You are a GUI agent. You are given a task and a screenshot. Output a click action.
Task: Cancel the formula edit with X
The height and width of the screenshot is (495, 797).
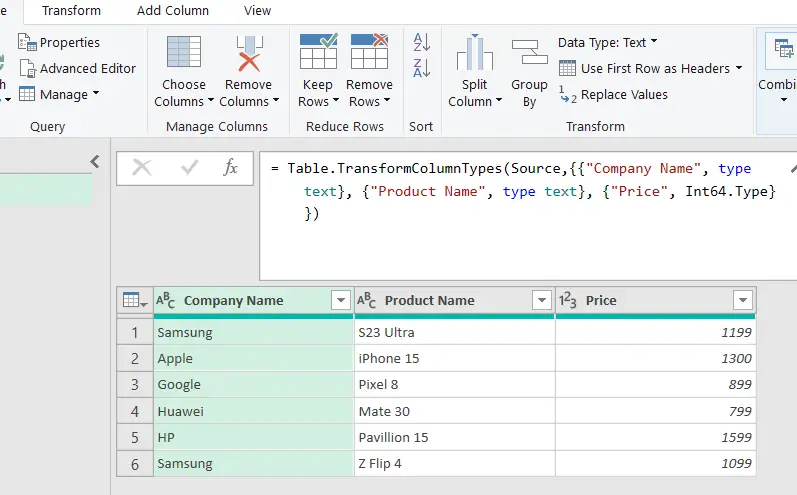click(142, 167)
